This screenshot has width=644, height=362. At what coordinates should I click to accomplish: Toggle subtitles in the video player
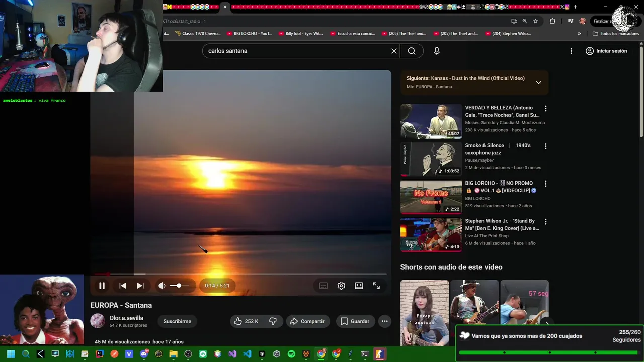(324, 286)
